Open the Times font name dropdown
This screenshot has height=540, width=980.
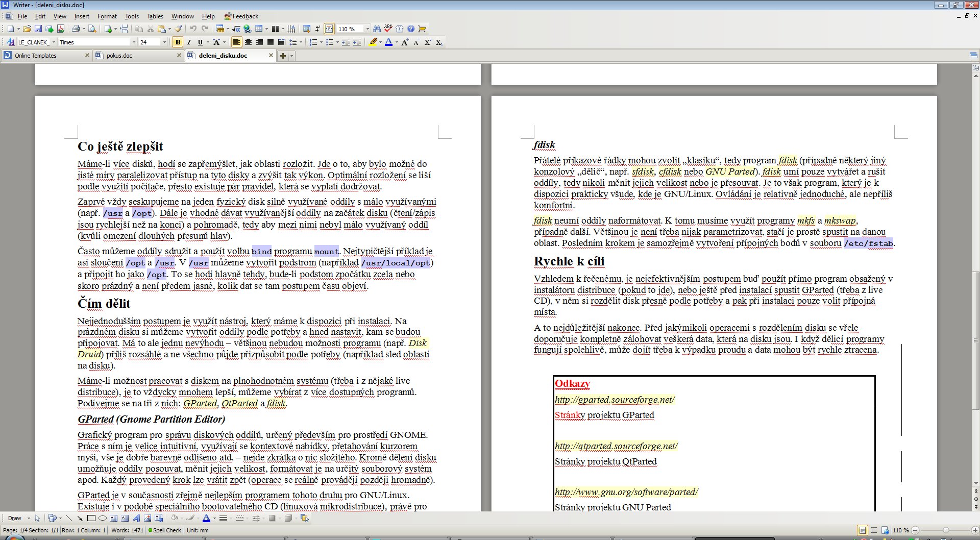pos(134,42)
